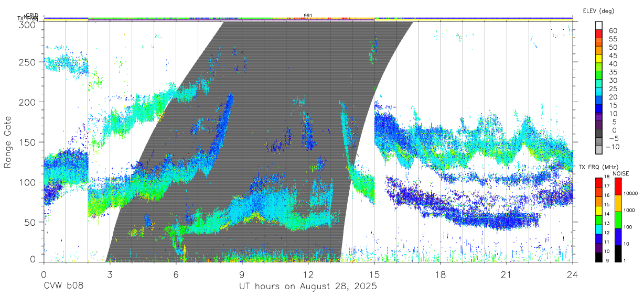Select the bright green swatch in ELEV bar

(x=600, y=75)
